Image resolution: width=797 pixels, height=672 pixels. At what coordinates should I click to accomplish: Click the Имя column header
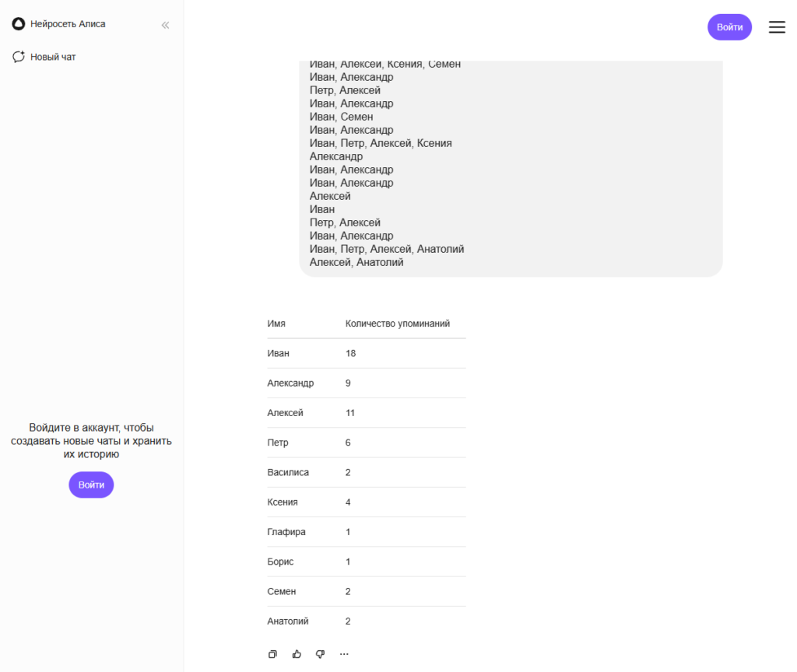click(x=276, y=324)
